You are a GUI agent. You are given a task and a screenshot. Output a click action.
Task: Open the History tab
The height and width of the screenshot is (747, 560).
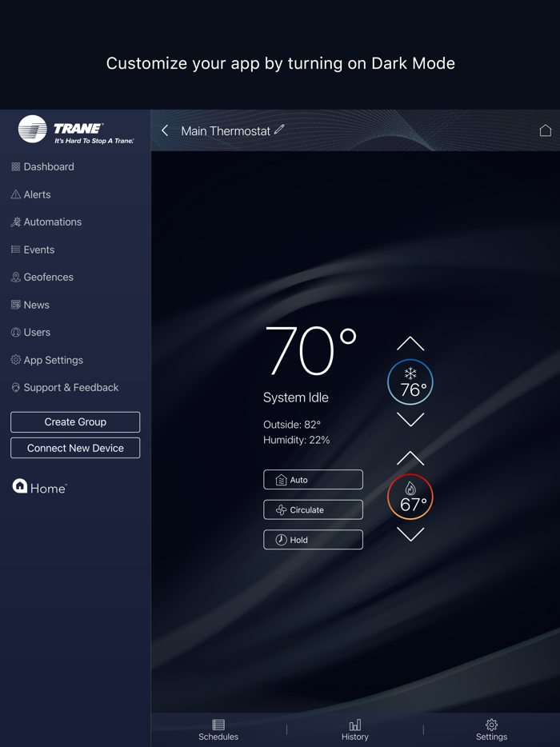(355, 730)
